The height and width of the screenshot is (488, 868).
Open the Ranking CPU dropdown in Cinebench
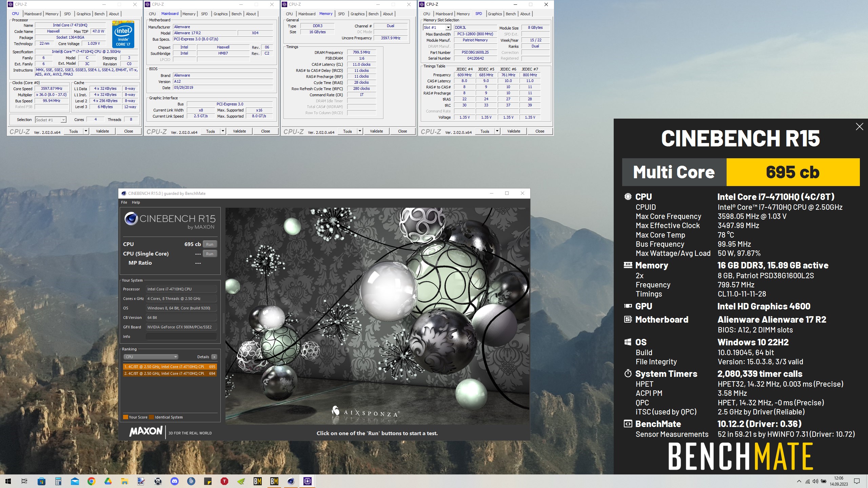pyautogui.click(x=151, y=357)
